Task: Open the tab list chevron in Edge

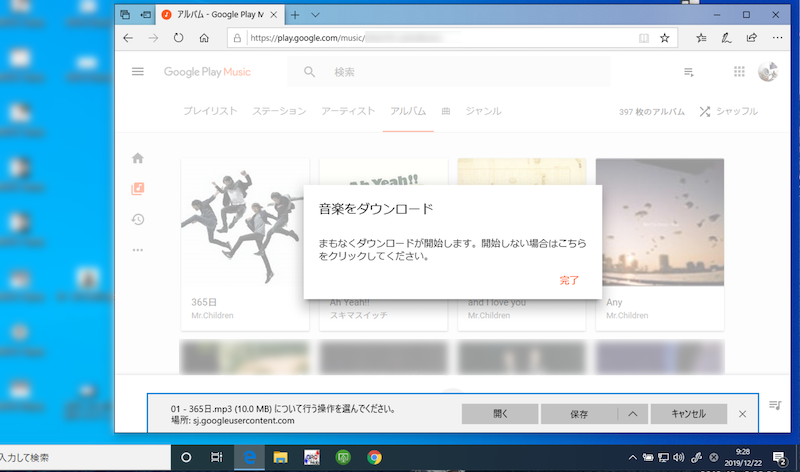Action: [x=316, y=15]
